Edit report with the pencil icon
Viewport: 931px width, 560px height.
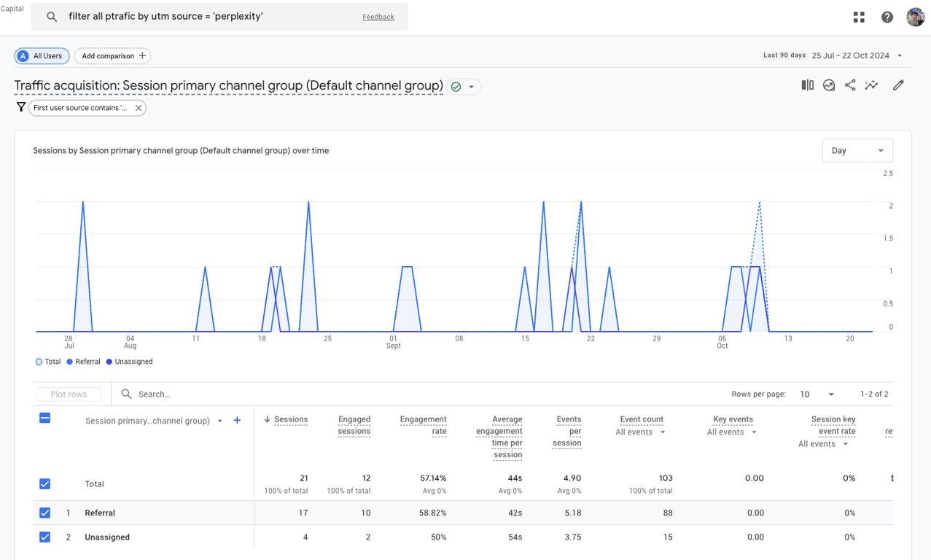[898, 85]
